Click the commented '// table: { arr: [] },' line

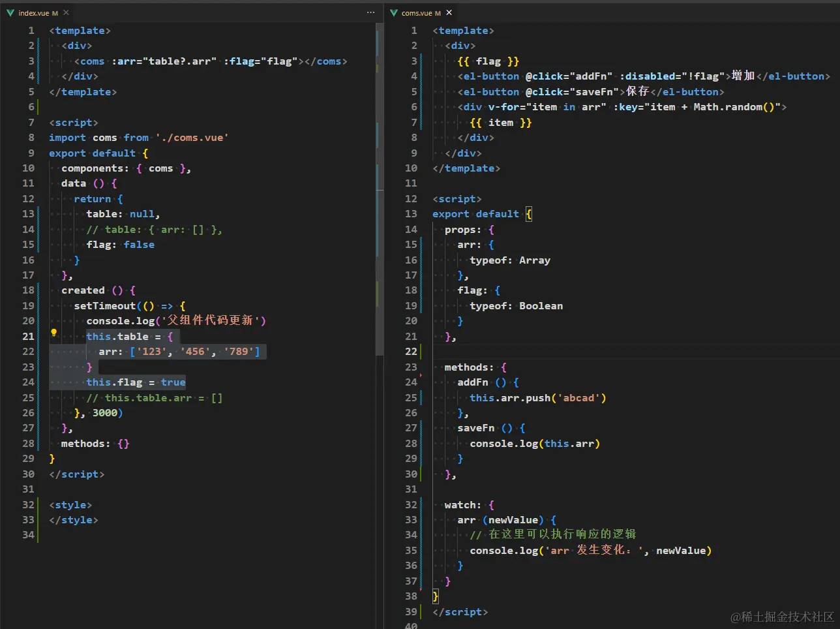154,230
